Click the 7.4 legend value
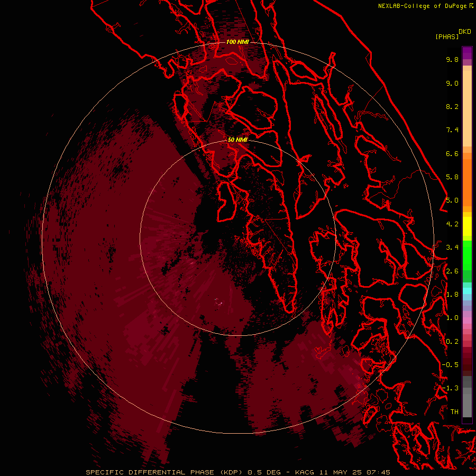Viewport: 476px width, 476px height. point(452,130)
